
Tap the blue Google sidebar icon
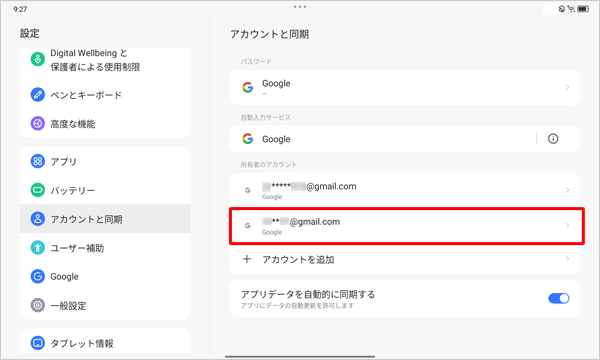click(x=38, y=276)
